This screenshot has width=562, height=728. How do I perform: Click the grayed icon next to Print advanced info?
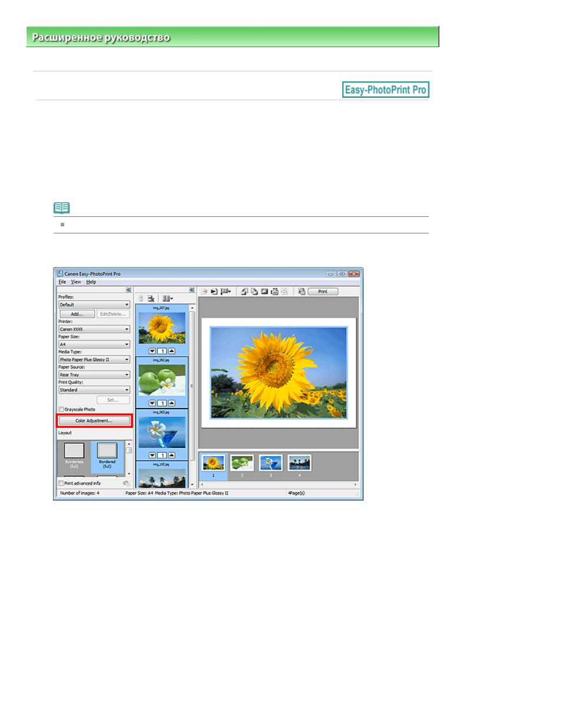click(x=126, y=483)
